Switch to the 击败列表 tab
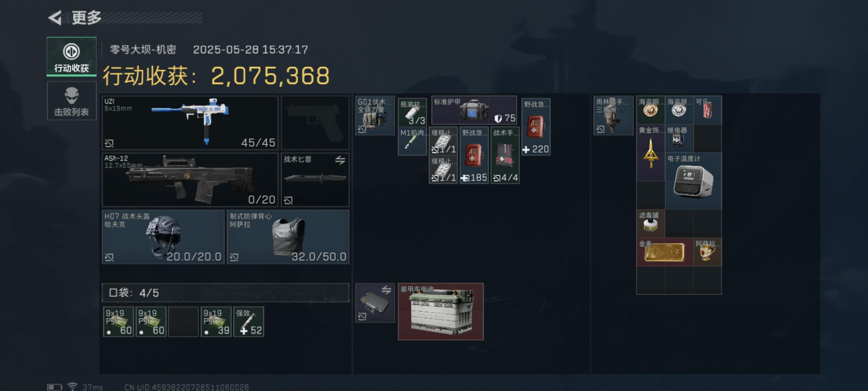Viewport: 868px width, 391px height. (x=72, y=101)
